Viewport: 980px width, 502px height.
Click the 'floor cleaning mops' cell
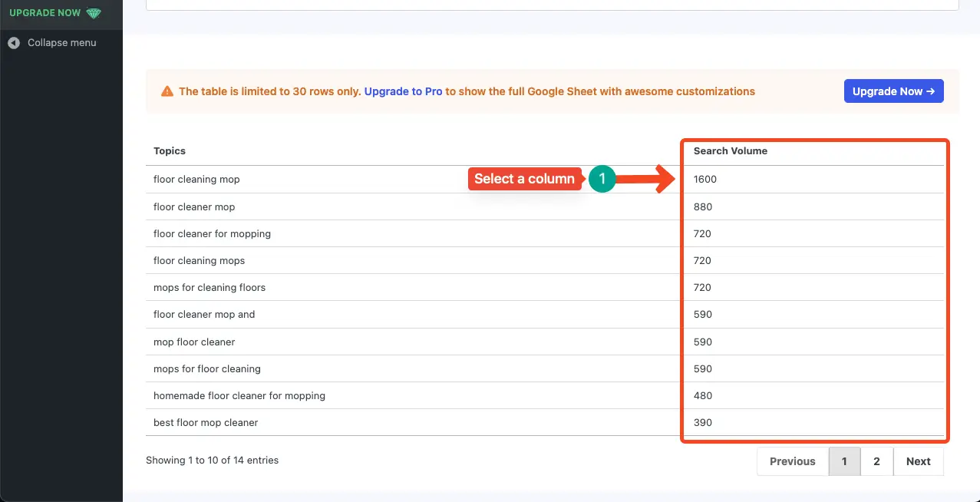(x=414, y=260)
